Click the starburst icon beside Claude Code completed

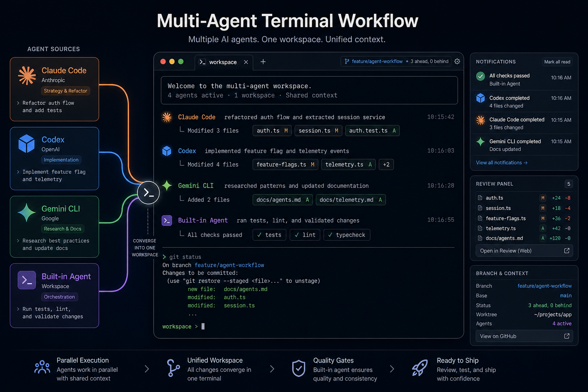[x=480, y=120]
